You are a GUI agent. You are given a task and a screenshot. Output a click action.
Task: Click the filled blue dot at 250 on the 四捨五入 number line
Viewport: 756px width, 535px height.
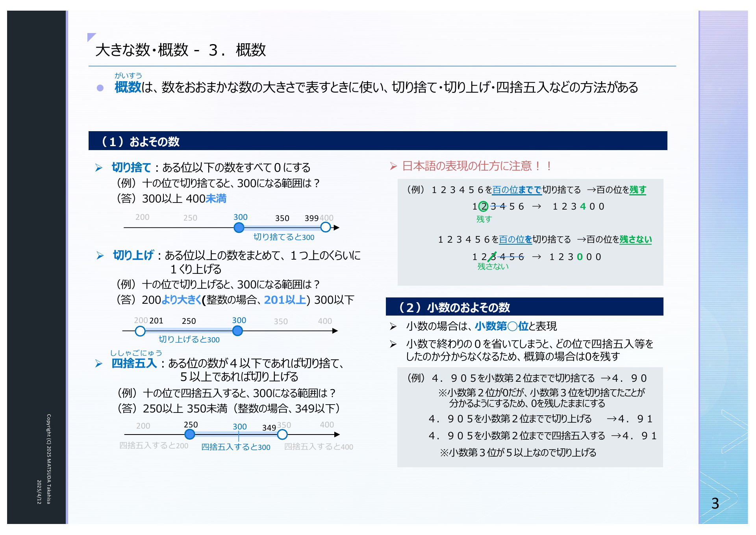coord(190,434)
